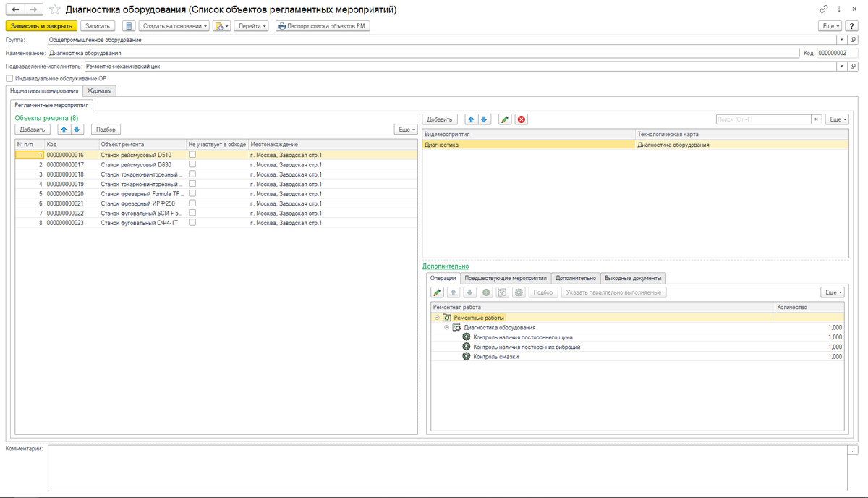Open Создать на основании dropdown
This screenshot has height=498, width=868.
coord(174,26)
